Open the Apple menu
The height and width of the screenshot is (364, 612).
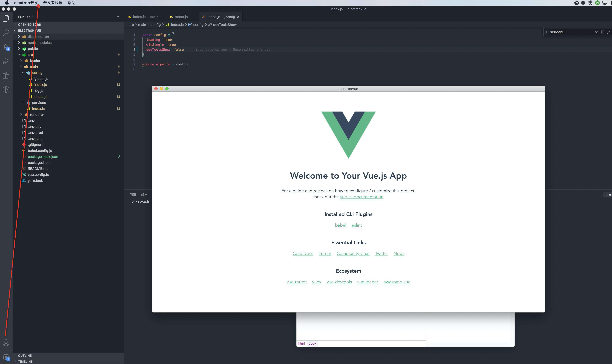tap(7, 3)
